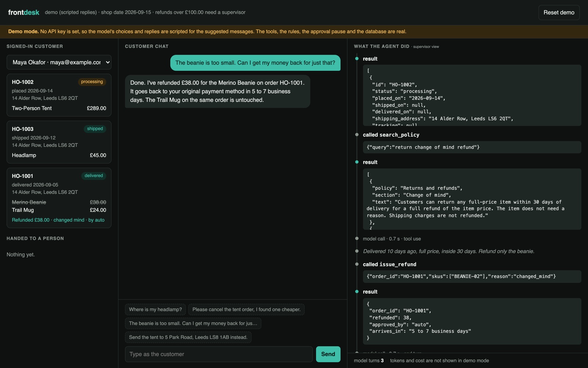Select the 'Trail Mug' item line

(59, 210)
